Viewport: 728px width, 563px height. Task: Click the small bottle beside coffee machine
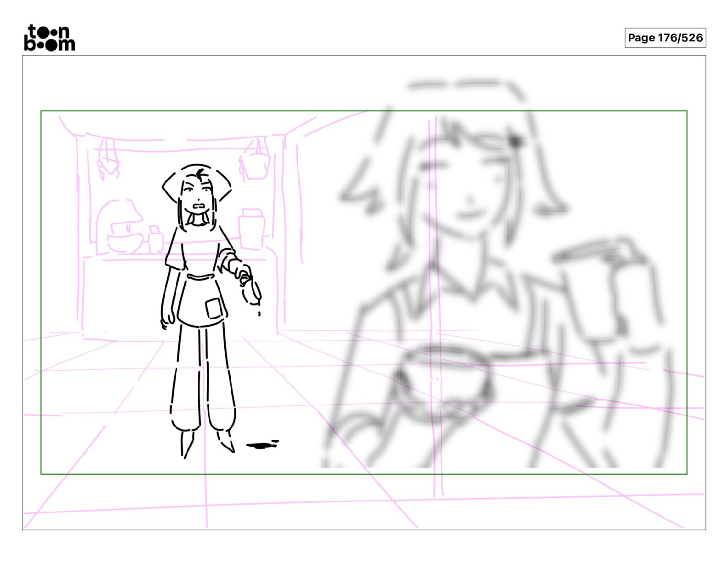(155, 239)
